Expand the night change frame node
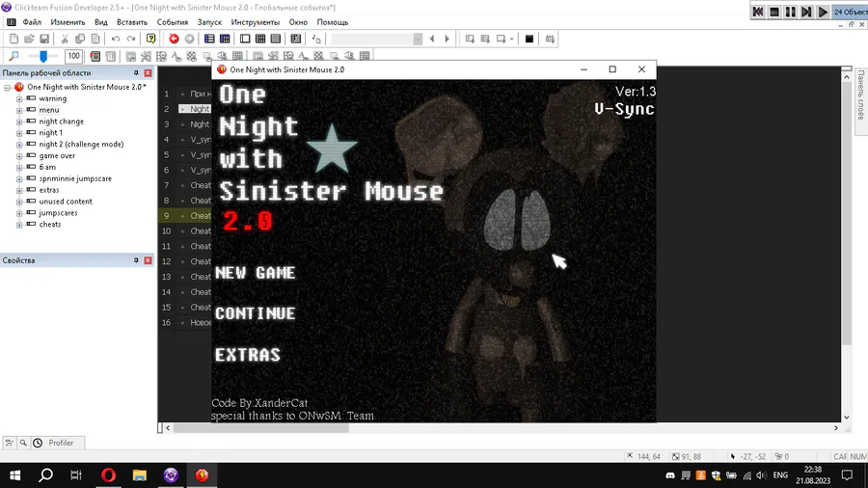Viewport: 868px width, 488px height. [x=19, y=122]
